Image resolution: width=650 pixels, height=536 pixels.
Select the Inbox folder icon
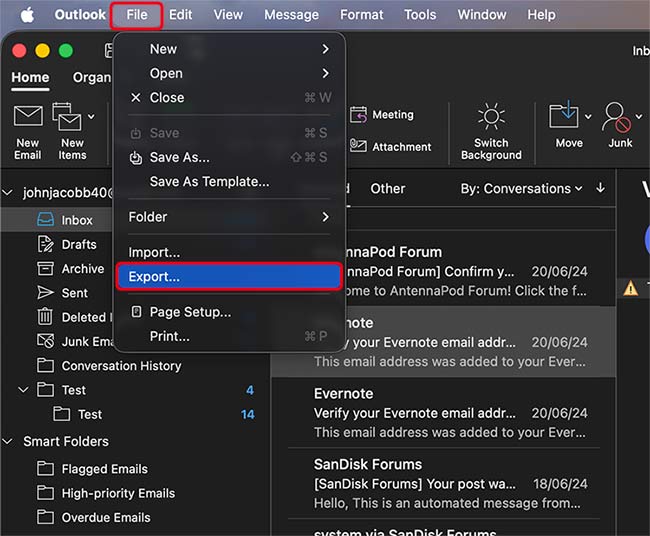(45, 219)
